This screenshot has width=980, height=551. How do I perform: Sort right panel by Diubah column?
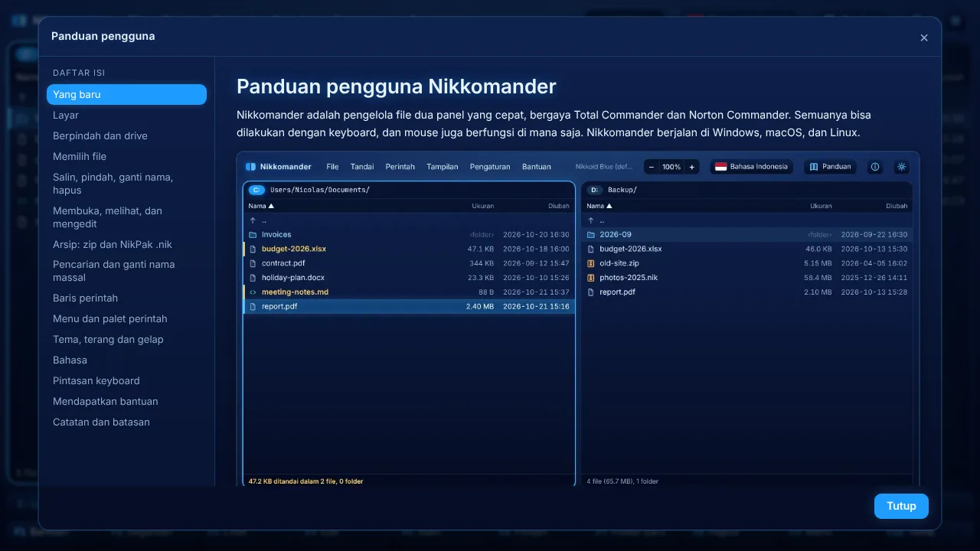[x=897, y=206]
